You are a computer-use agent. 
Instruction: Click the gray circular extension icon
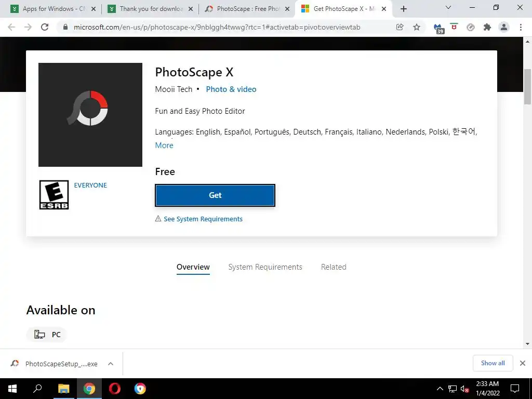[x=471, y=27]
